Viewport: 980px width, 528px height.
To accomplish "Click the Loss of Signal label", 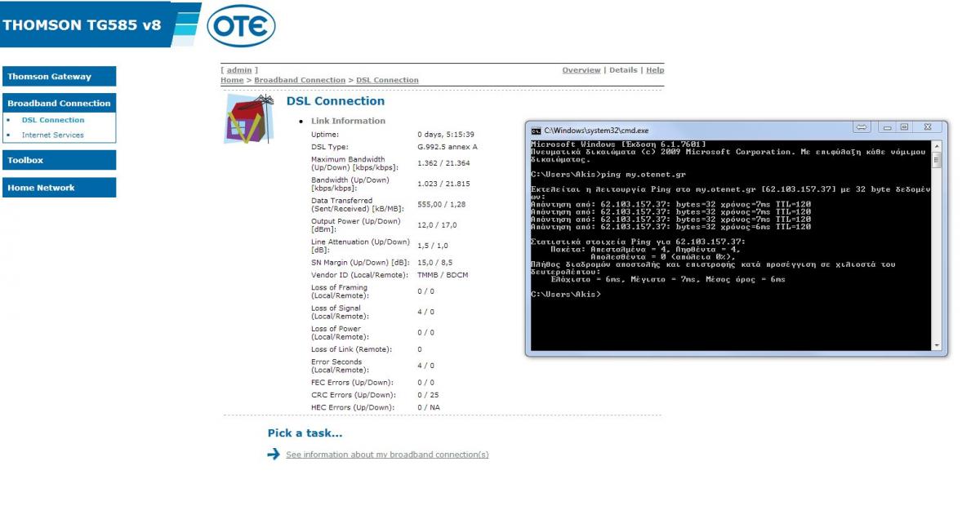I will (x=340, y=312).
